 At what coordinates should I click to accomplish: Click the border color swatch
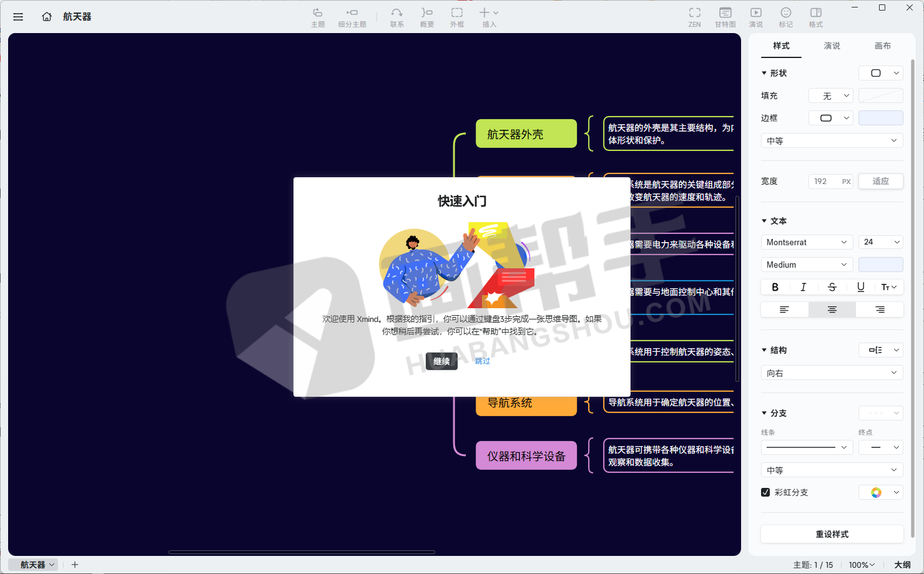coord(880,118)
